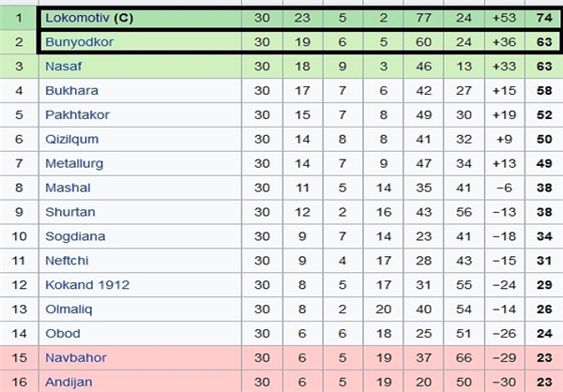Open the Bunyodkor team link
563x392 pixels.
80,42
